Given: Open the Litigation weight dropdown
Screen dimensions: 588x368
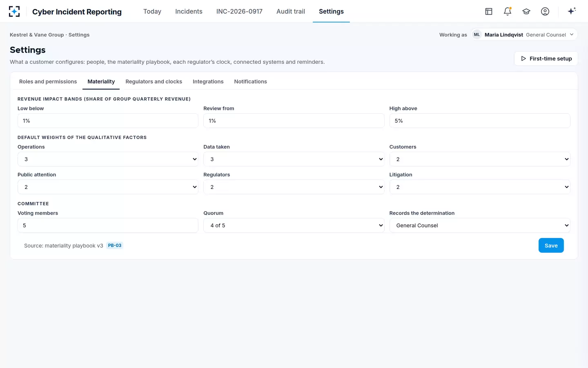Looking at the screenshot, I should pyautogui.click(x=480, y=187).
